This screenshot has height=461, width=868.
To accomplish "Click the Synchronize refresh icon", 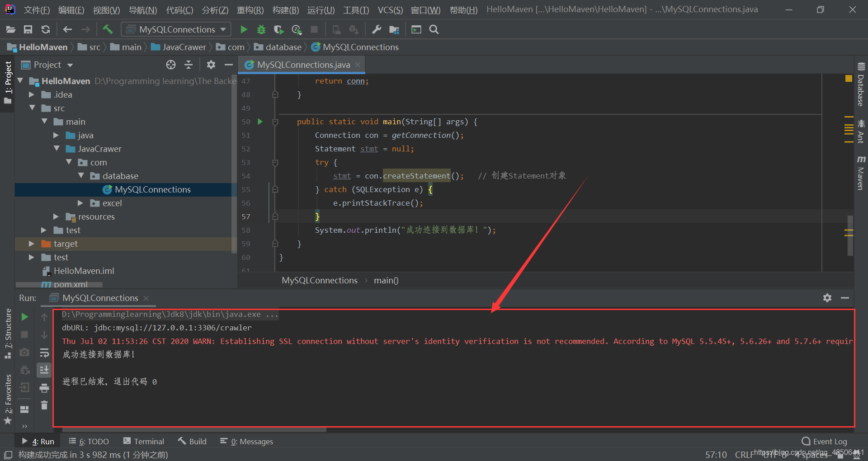I will (46, 30).
